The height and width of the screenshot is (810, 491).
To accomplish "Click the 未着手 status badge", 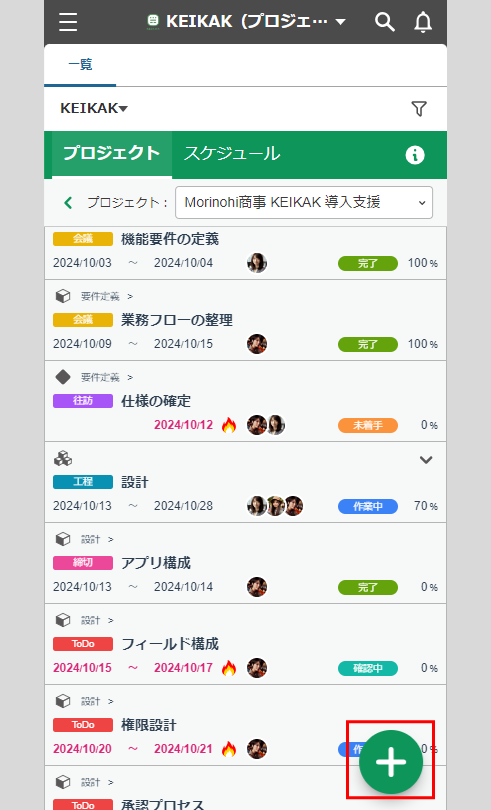I will click(368, 425).
